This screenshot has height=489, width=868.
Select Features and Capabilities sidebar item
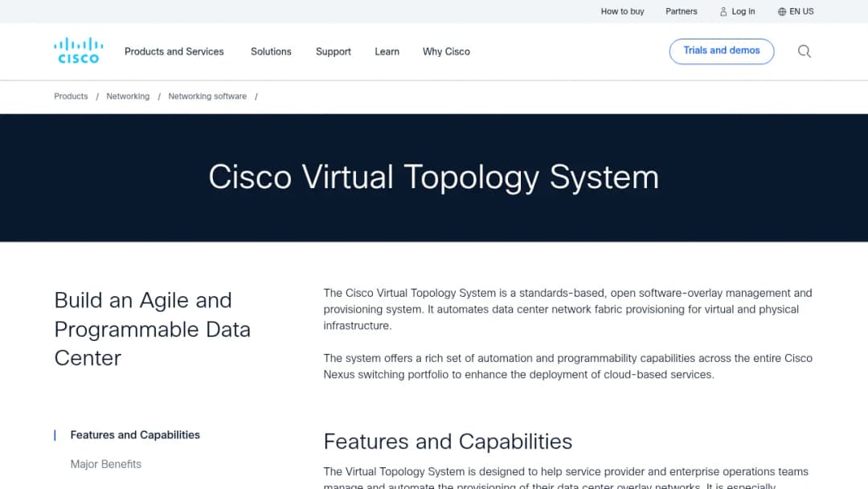pyautogui.click(x=135, y=435)
